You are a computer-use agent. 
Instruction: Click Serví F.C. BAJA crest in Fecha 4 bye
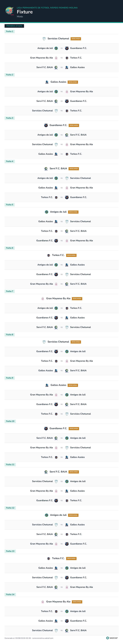coord(46,169)
